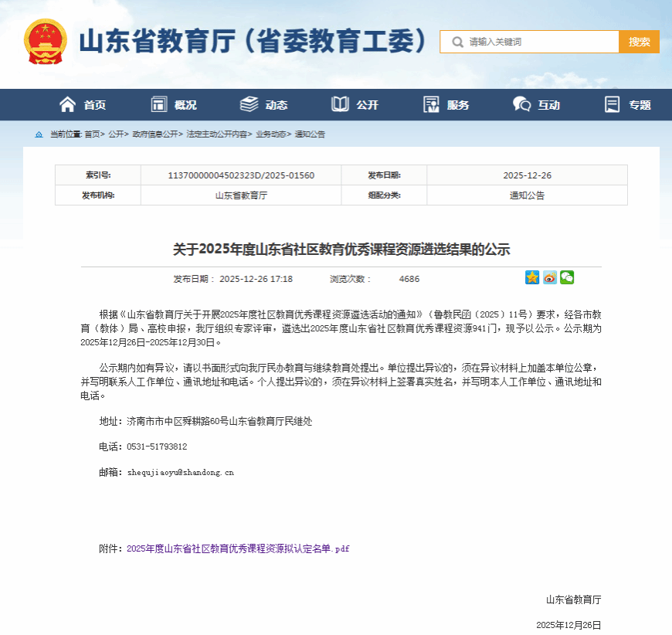This screenshot has height=635, width=672.
Task: Go to the 专题 navigation section
Action: [x=628, y=104]
